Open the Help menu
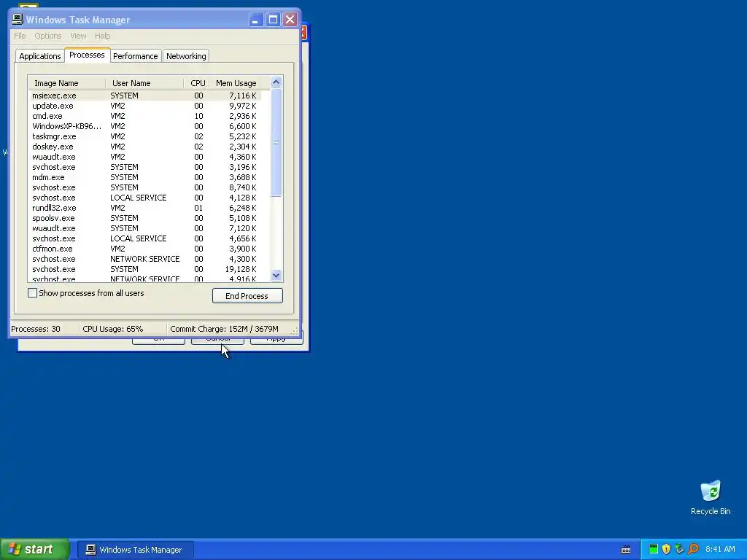 click(102, 36)
